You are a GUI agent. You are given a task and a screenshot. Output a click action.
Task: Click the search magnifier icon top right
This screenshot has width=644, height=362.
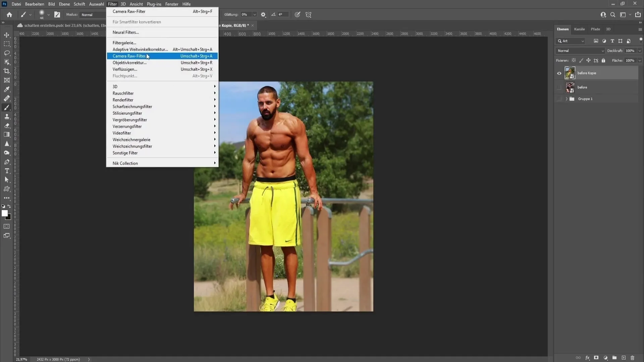tap(613, 14)
